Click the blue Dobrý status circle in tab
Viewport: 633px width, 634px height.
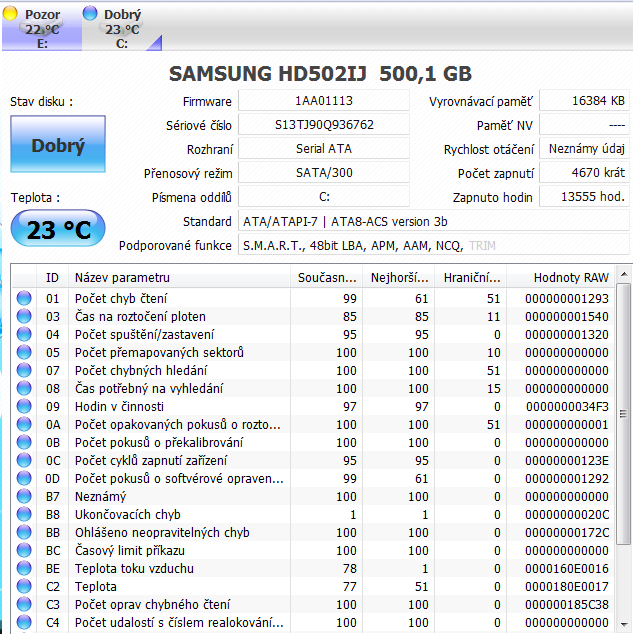pos(90,13)
